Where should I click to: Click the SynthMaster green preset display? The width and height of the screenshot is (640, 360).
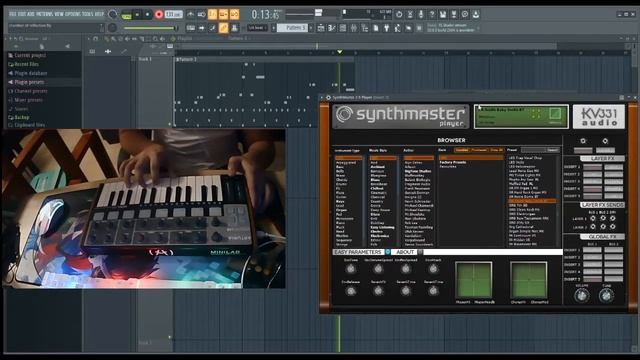[x=521, y=116]
